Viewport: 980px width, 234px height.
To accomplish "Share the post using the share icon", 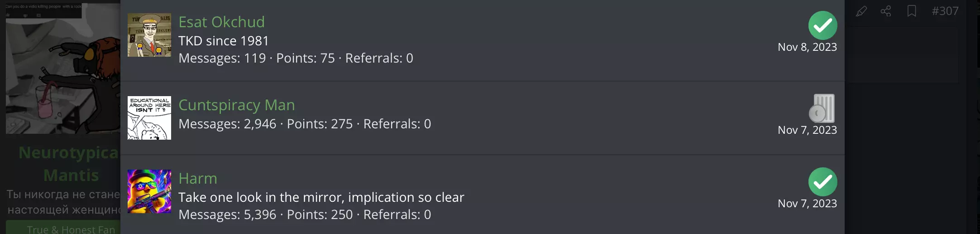I will click(x=886, y=11).
